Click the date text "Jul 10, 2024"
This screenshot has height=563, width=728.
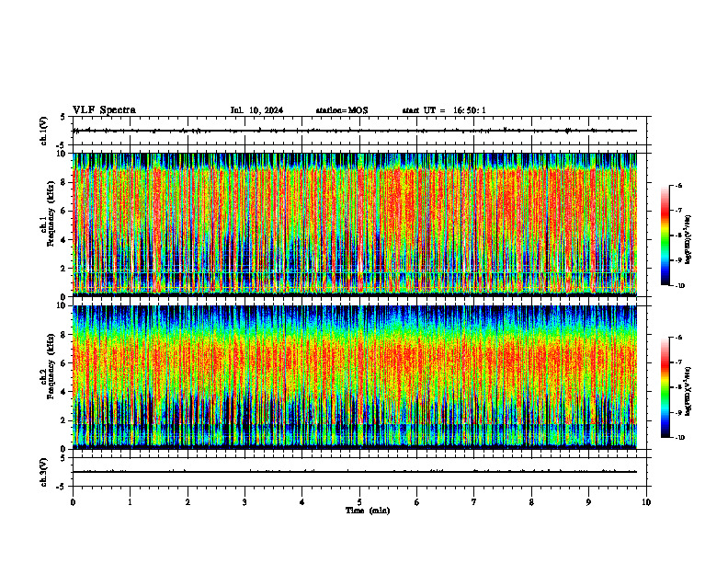pyautogui.click(x=256, y=110)
